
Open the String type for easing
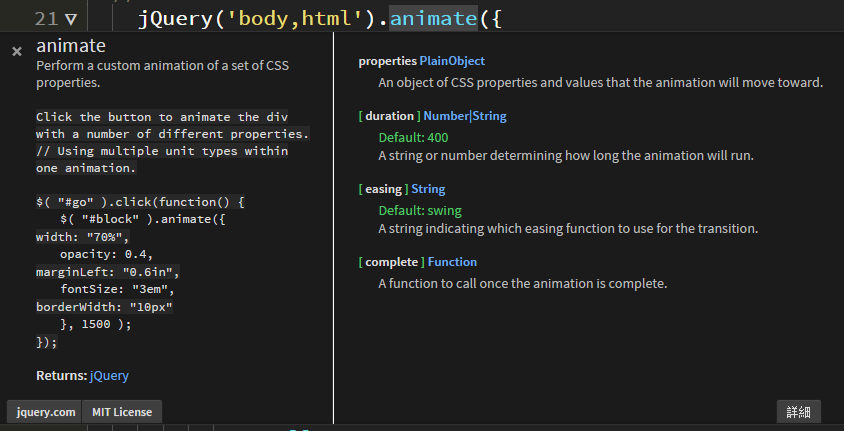[428, 189]
